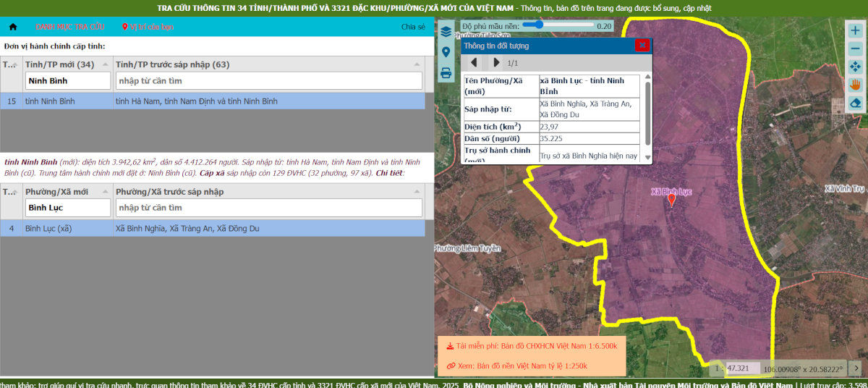Screen dimensions: 868x388
Task: Close the Thông tin đối tượng popup
Action: (x=642, y=45)
